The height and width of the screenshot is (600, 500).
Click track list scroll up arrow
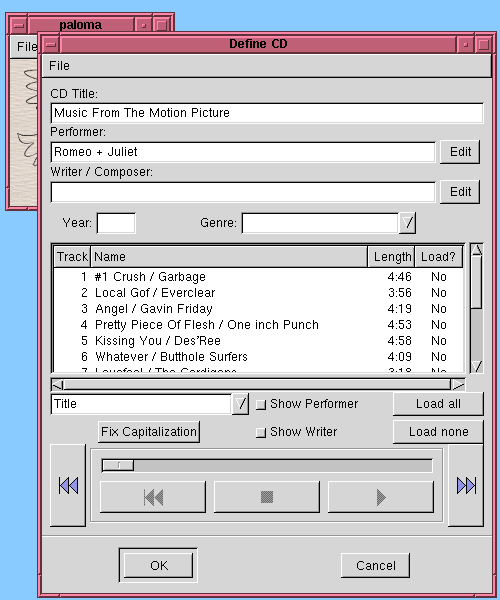coord(477,250)
